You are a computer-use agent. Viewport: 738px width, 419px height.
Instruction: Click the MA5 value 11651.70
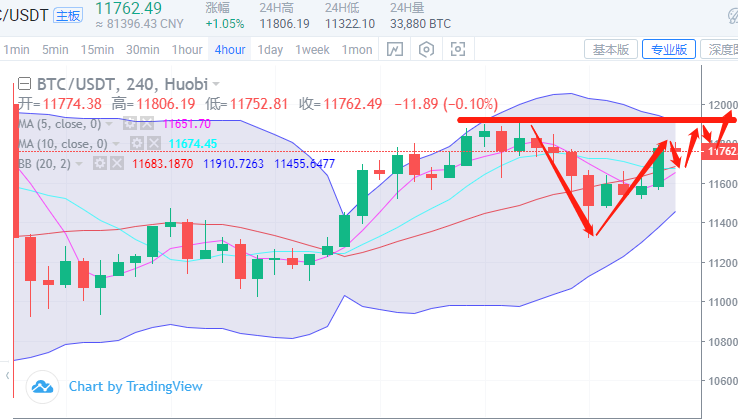(x=186, y=124)
